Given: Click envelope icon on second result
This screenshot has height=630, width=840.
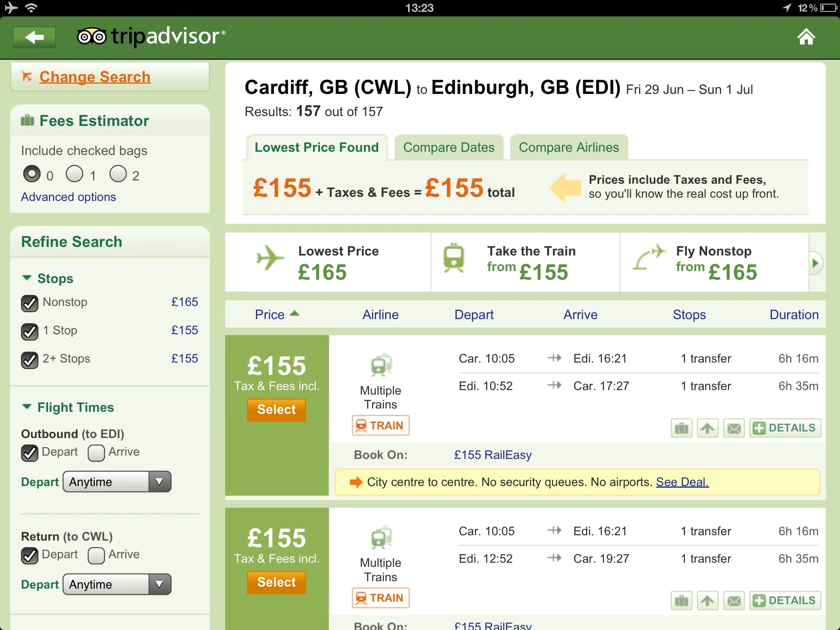Looking at the screenshot, I should coord(734,601).
